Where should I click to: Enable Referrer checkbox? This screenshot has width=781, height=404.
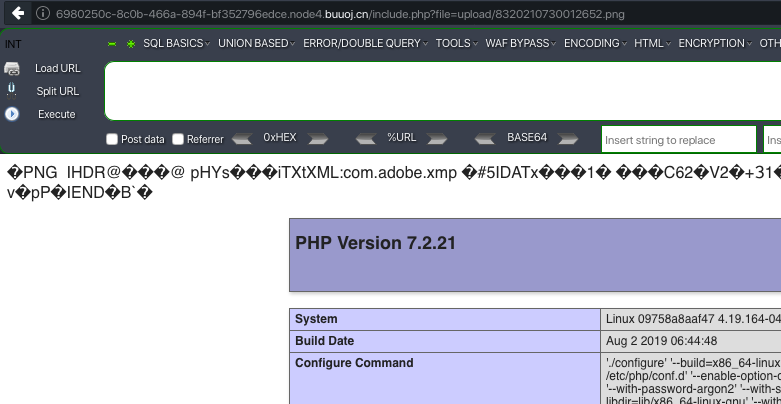(x=178, y=139)
